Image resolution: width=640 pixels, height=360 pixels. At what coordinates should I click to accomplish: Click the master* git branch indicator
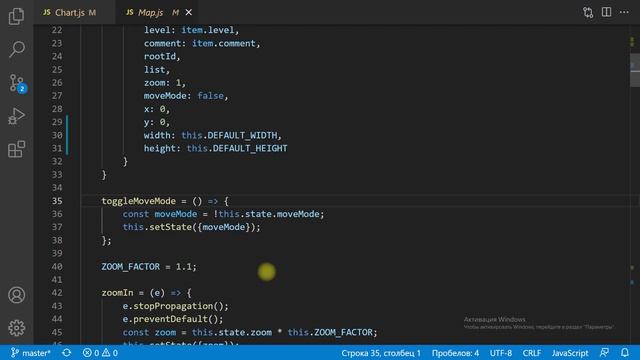click(x=31, y=353)
